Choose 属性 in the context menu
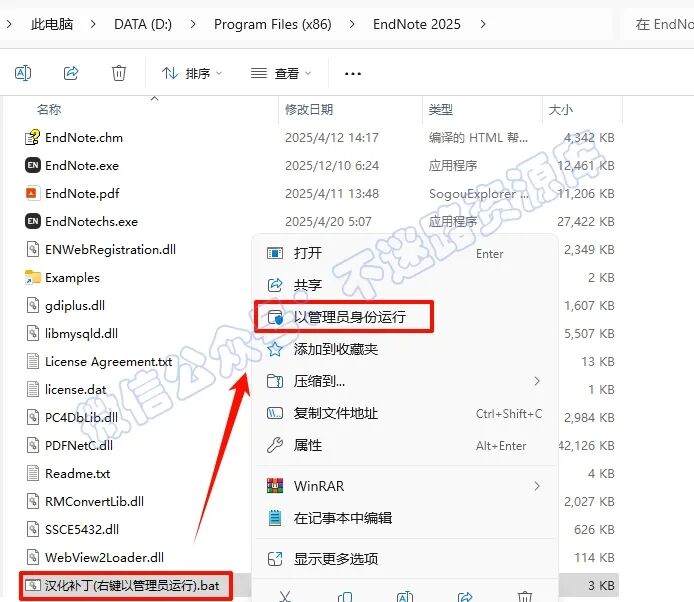The image size is (694, 602). (x=405, y=445)
